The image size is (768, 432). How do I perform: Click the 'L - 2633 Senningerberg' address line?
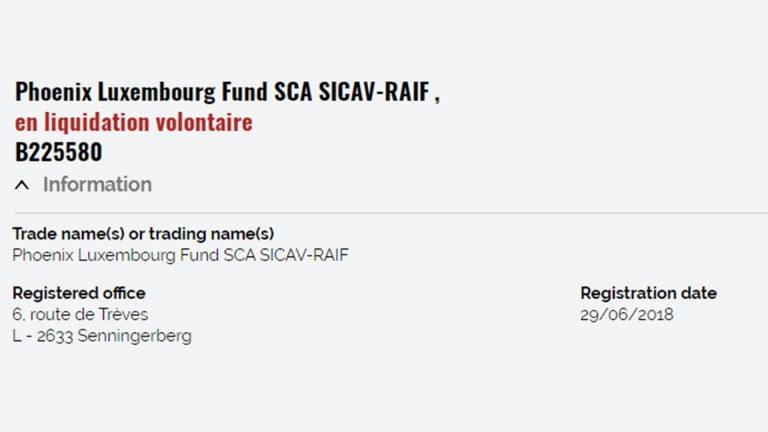(101, 336)
